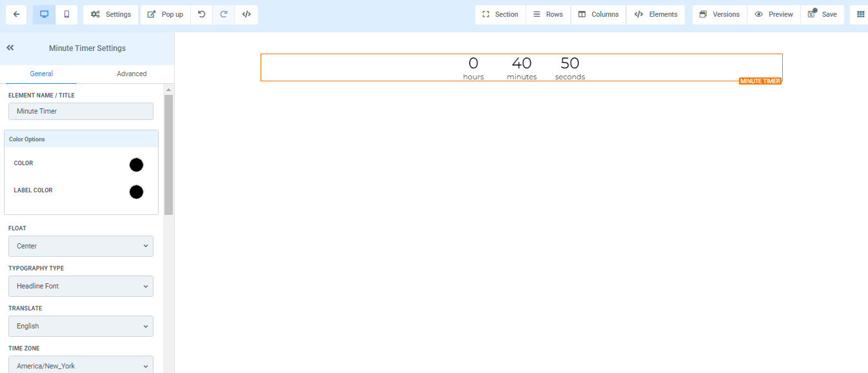Viewport: 868px width, 373px height.
Task: Expand the Float dropdown
Action: tap(81, 246)
